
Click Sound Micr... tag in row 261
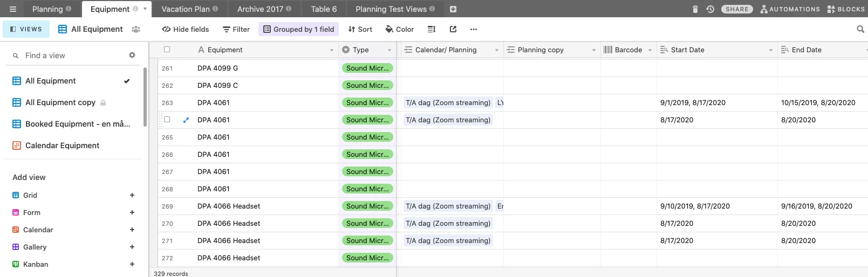[x=367, y=68]
